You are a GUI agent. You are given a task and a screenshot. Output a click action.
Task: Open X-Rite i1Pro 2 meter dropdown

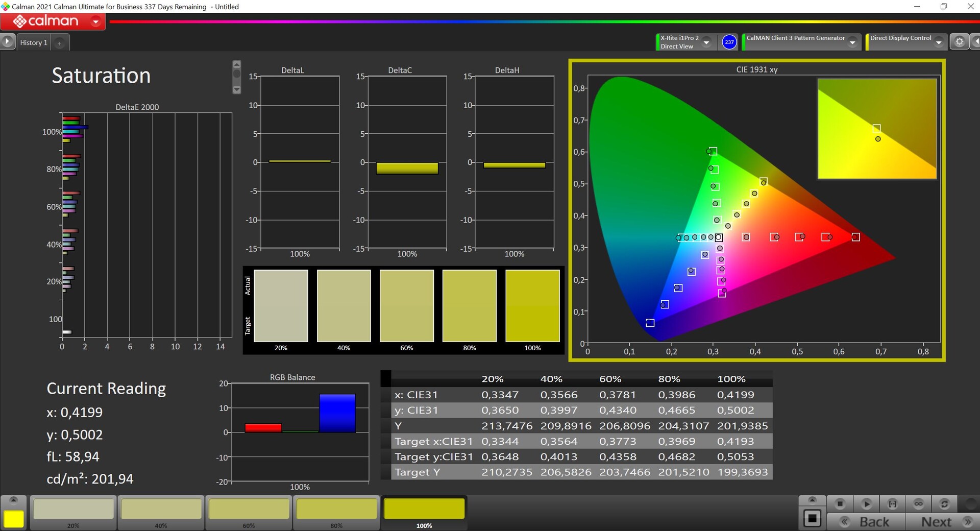(706, 42)
